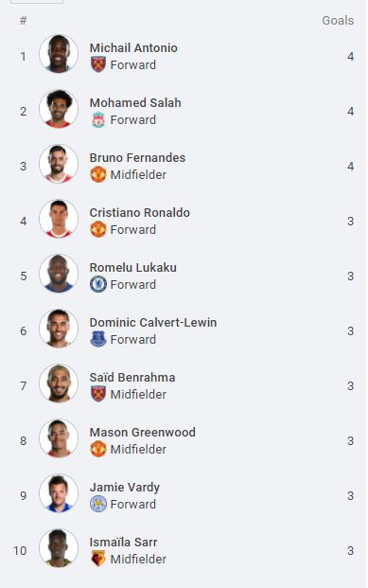Click the West Ham crest beside Michail Antonio
This screenshot has width=368, height=588.
[98, 64]
